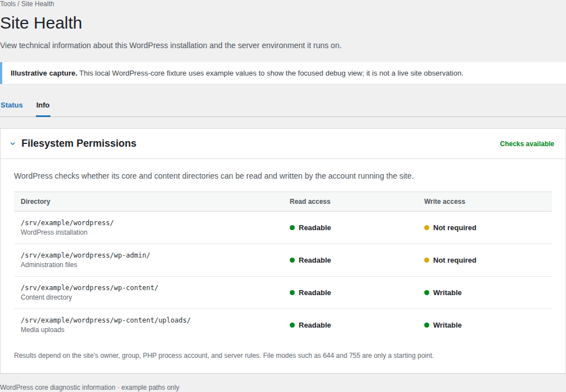The width and height of the screenshot is (566, 392).
Task: Click the green dot in the Content directory Writable cell
Action: (426, 292)
